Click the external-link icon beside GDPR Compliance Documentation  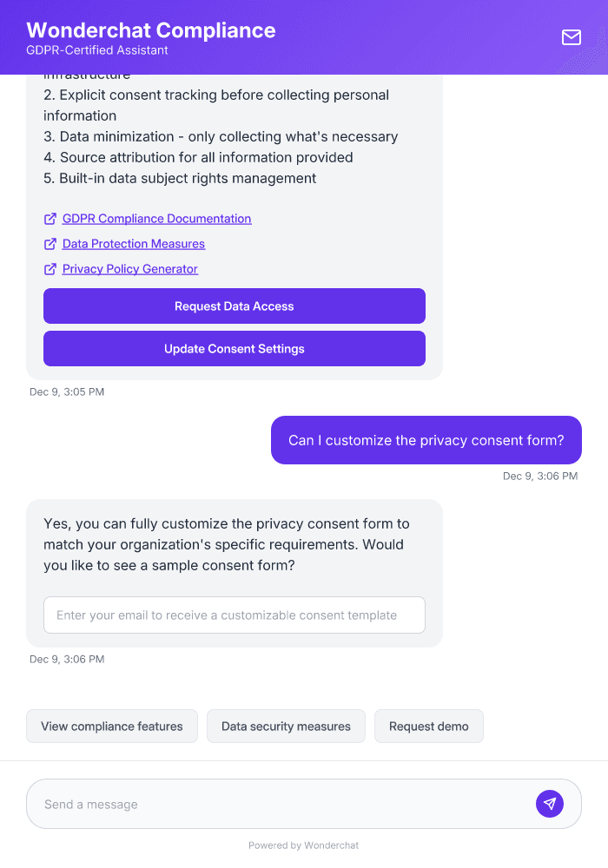[50, 219]
